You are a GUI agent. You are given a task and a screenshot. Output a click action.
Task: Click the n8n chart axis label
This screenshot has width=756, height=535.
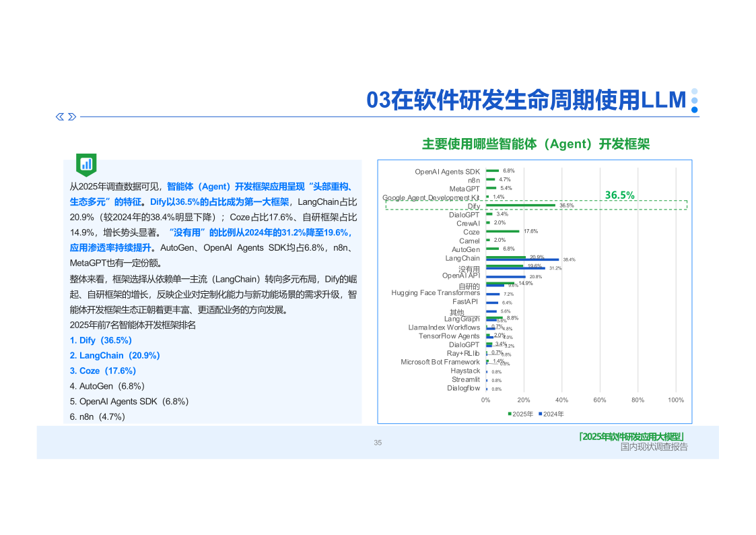point(474,181)
